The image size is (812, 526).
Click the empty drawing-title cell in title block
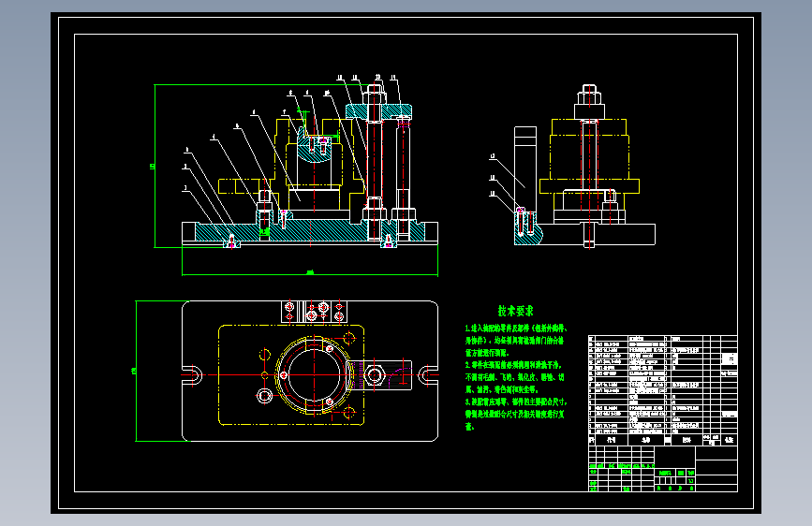click(674, 457)
